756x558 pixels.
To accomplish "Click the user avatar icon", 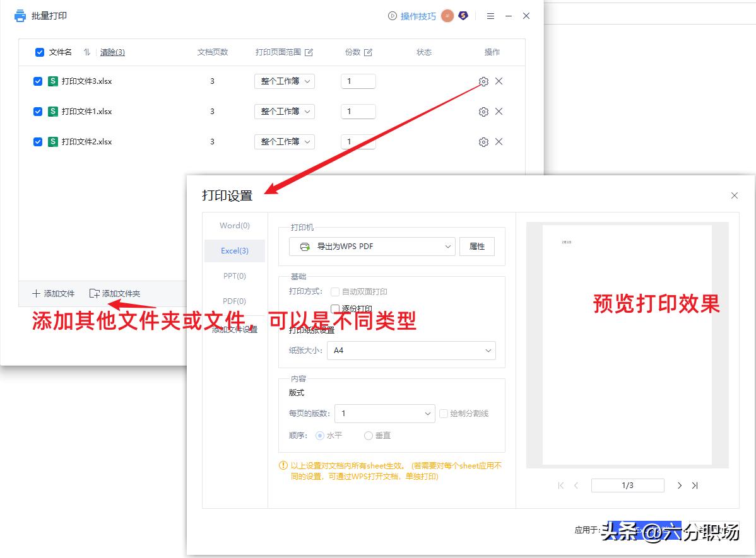I will 447,15.
